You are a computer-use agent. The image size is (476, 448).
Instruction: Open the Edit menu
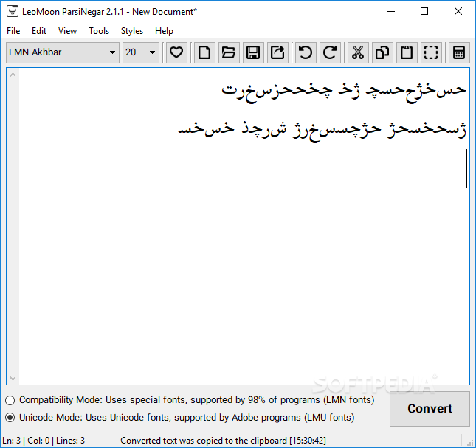39,31
